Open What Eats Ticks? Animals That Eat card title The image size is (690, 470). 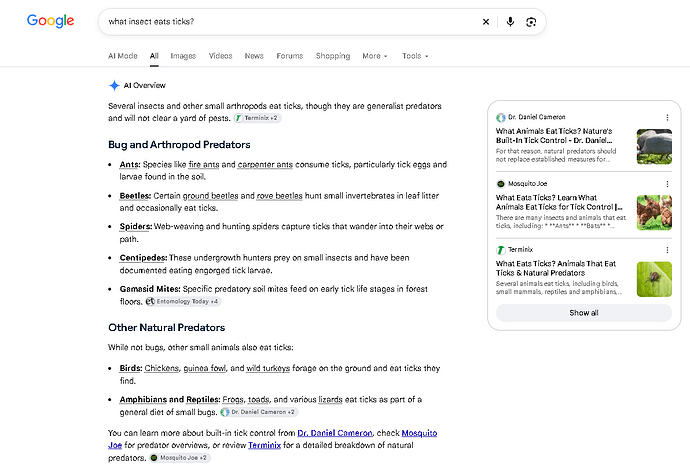click(x=556, y=268)
